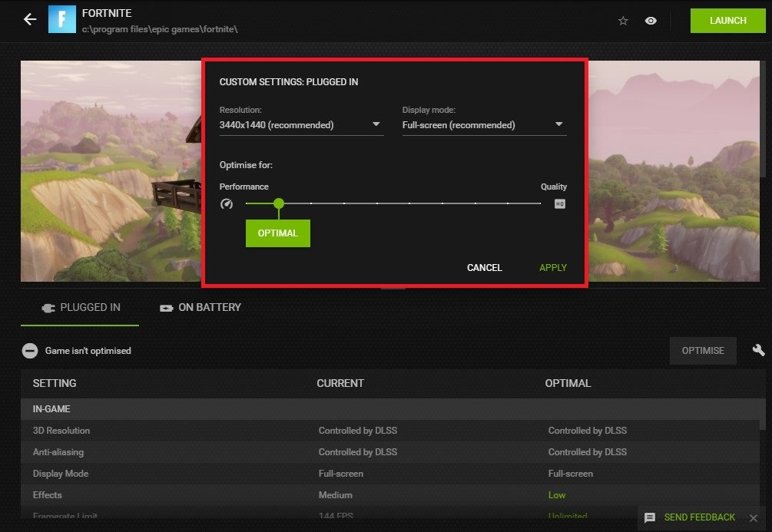Click the green slider handle on Optimise track
The image size is (772, 532).
(279, 203)
